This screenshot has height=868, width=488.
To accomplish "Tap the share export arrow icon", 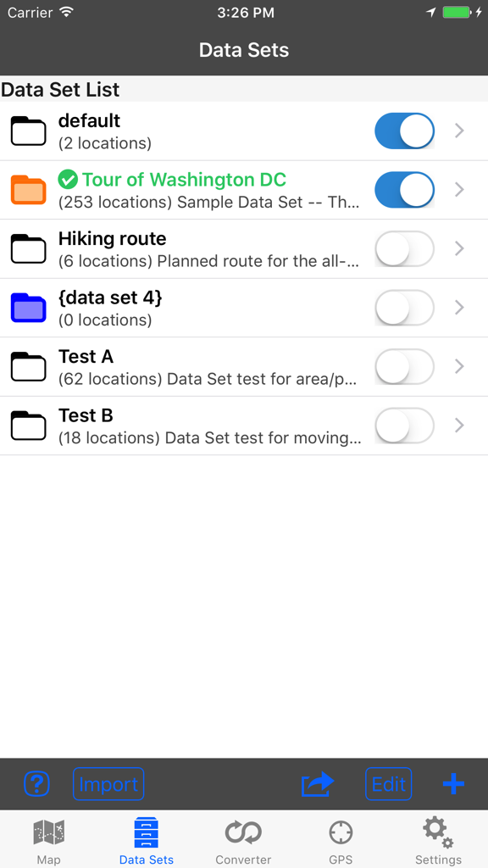I will coord(317,784).
